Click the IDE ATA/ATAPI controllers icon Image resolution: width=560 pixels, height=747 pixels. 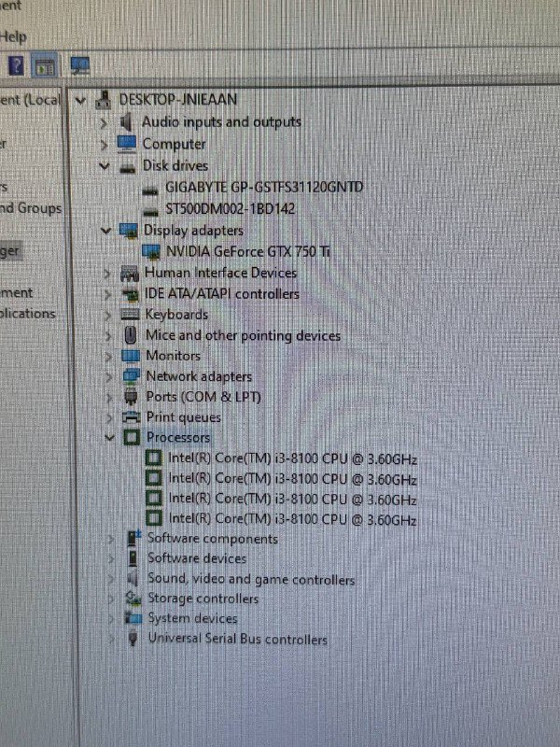pos(130,294)
